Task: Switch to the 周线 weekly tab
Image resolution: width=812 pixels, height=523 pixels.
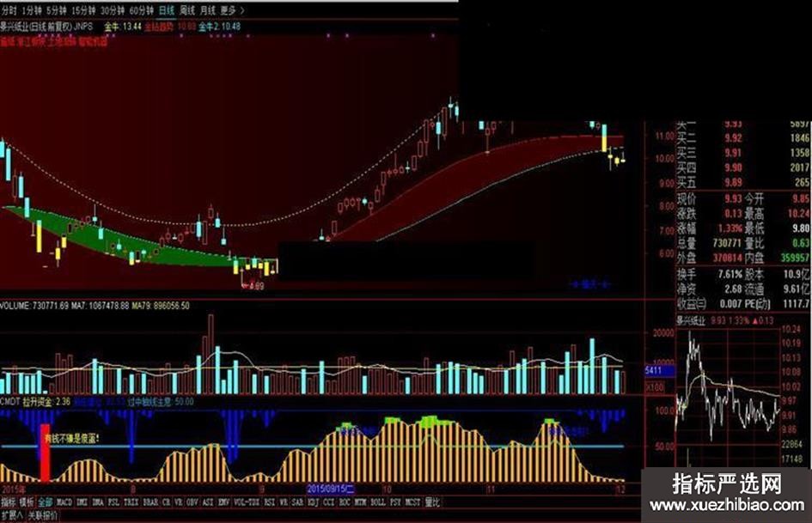Action: coord(187,10)
